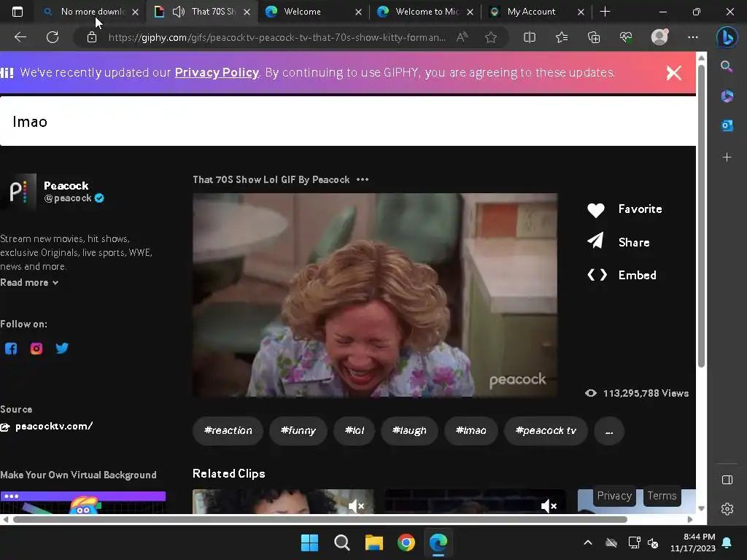Open Peacock's Twitter page icon
The width and height of the screenshot is (747, 560).
(62, 349)
